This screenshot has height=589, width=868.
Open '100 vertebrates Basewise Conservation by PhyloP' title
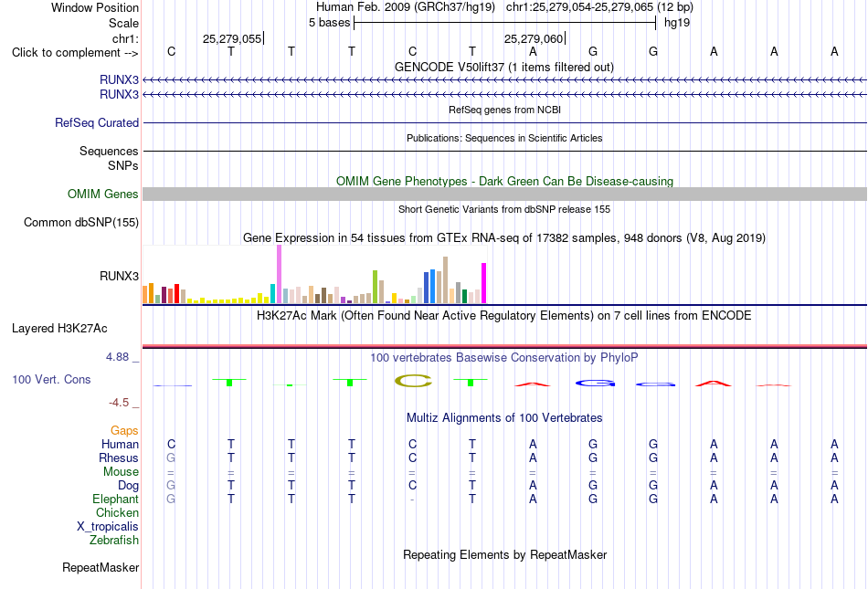pos(504,357)
